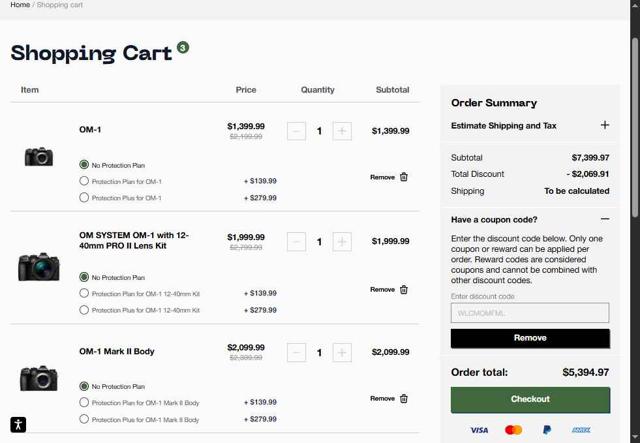Image resolution: width=640 pixels, height=443 pixels.
Task: Remove the applied coupon code
Action: (x=530, y=338)
